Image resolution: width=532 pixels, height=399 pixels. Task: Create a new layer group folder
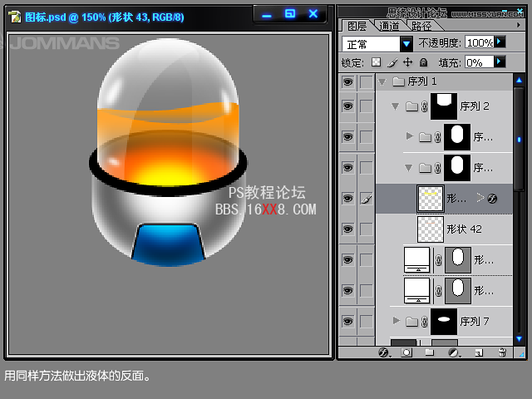tap(430, 352)
